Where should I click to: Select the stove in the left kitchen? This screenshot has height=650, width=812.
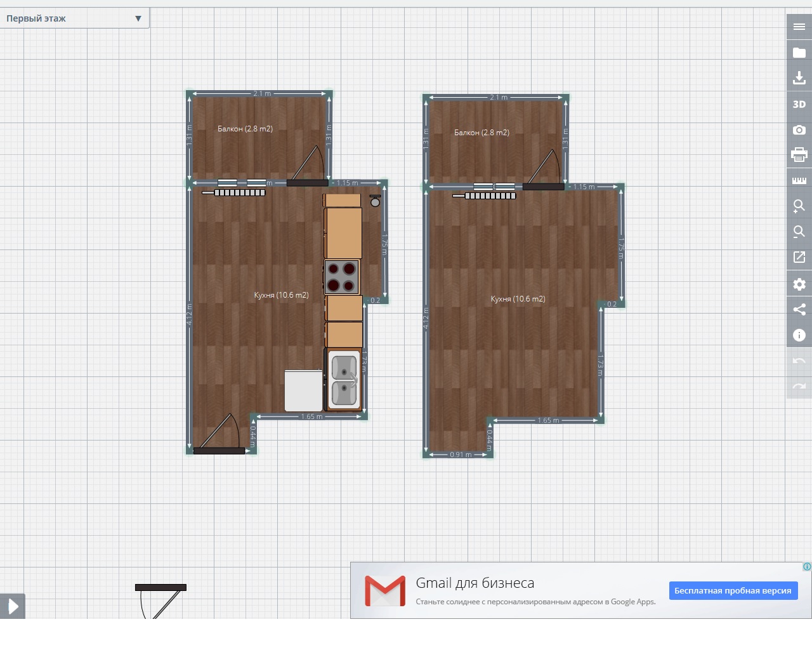pos(342,277)
